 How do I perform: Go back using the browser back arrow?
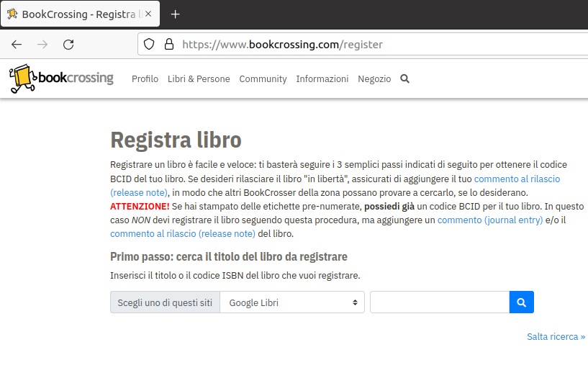(x=17, y=45)
